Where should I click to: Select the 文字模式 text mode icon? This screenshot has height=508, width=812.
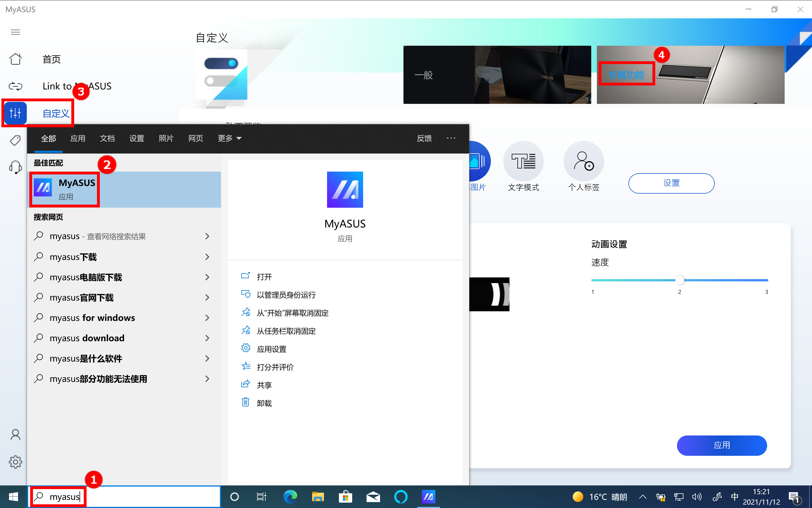click(524, 161)
